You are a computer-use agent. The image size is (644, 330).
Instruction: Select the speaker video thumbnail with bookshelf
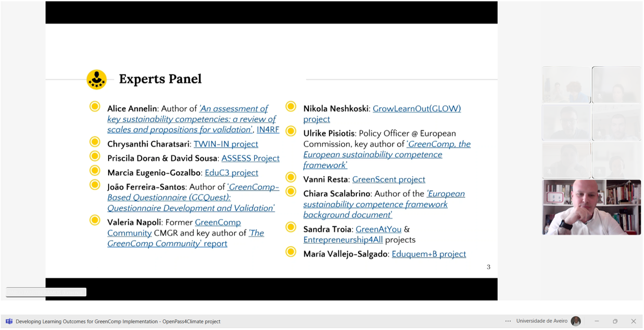(x=591, y=207)
